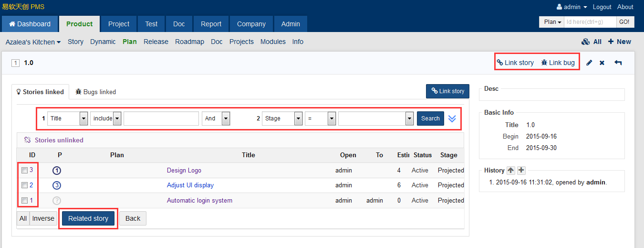Viewport: 644px width, 248px height.
Task: Click Link bug in plan header
Action: tap(558, 63)
